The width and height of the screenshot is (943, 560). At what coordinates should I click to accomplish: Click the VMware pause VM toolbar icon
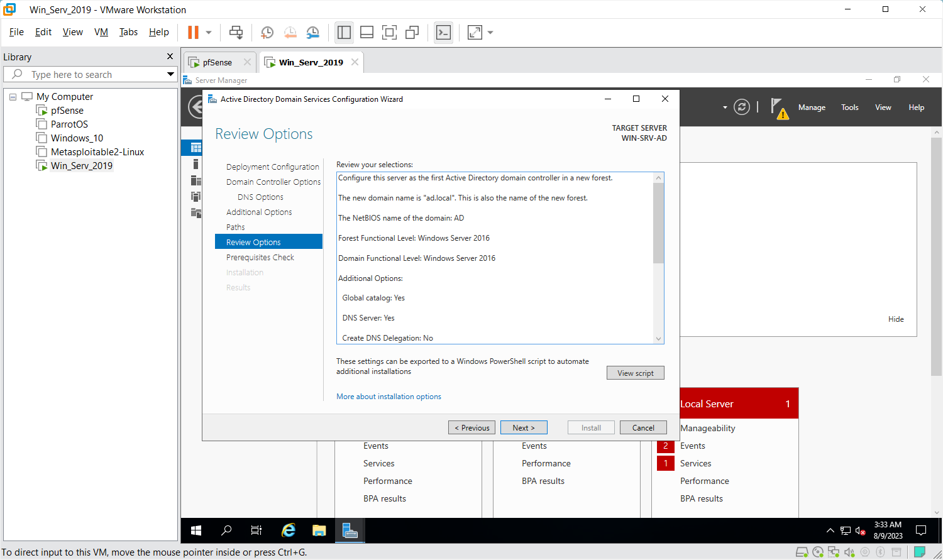click(193, 32)
